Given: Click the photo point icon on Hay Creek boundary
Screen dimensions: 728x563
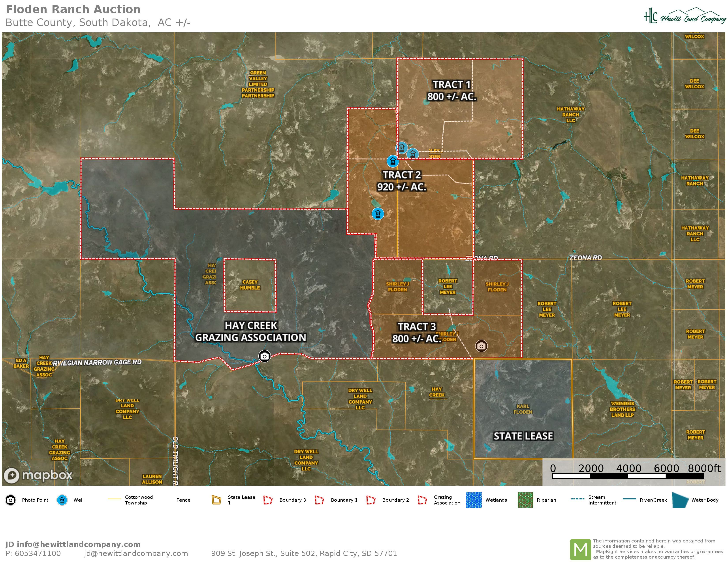Looking at the screenshot, I should coord(264,356).
